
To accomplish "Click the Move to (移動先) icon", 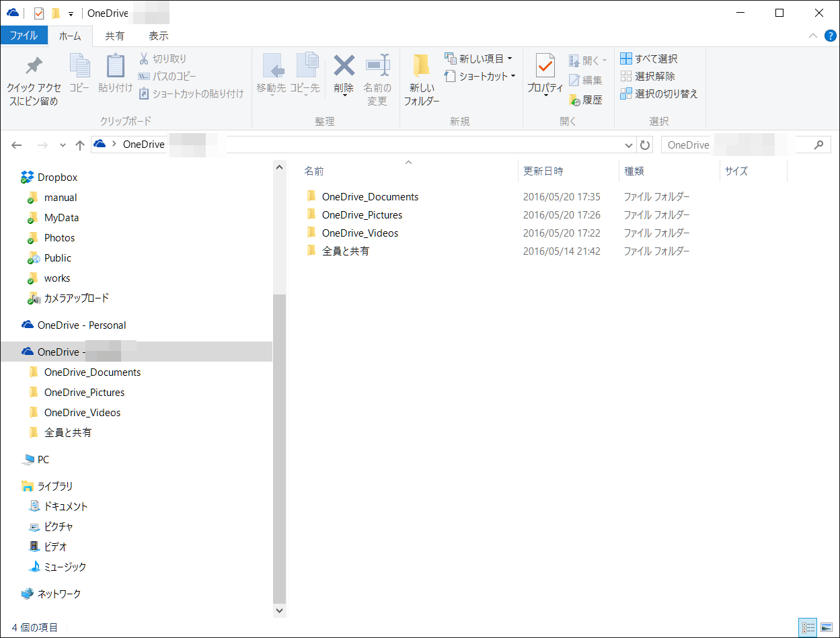I will 272,67.
